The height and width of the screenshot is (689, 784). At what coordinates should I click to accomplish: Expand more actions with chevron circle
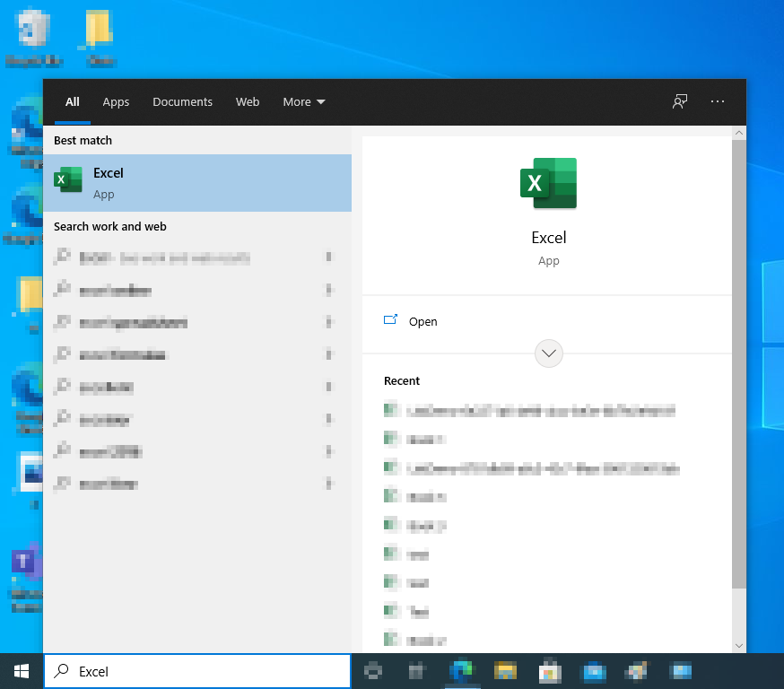tap(548, 353)
